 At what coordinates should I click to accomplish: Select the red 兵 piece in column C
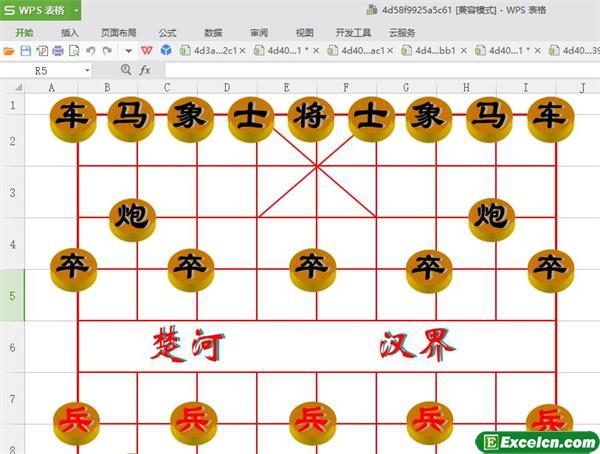194,423
